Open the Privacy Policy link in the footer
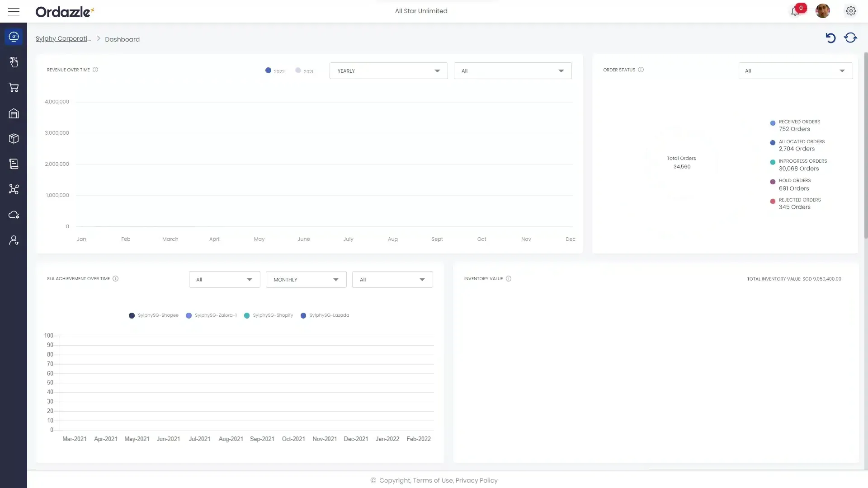 pos(476,480)
